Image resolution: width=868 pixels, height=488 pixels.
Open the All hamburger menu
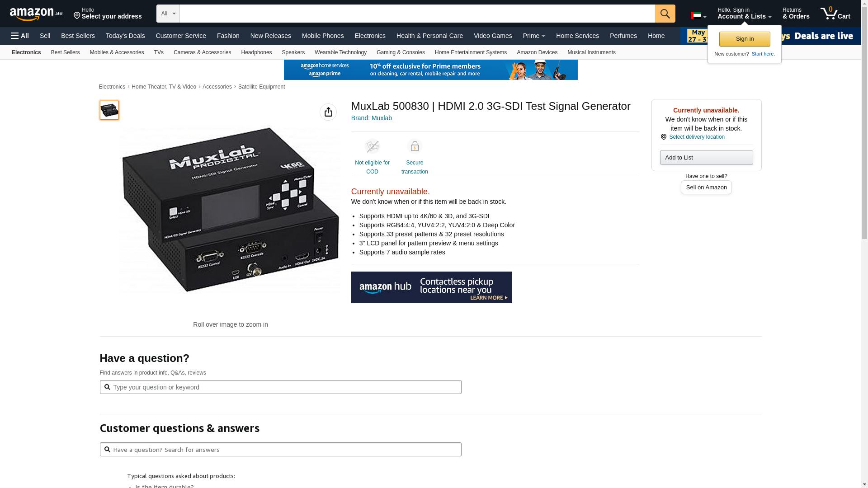coord(20,36)
